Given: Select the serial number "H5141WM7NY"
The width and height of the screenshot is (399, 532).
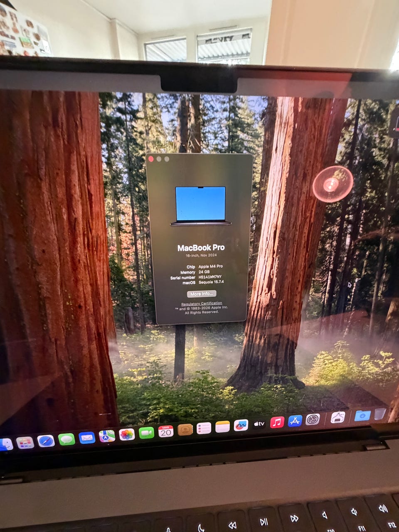Looking at the screenshot, I should pos(210,277).
